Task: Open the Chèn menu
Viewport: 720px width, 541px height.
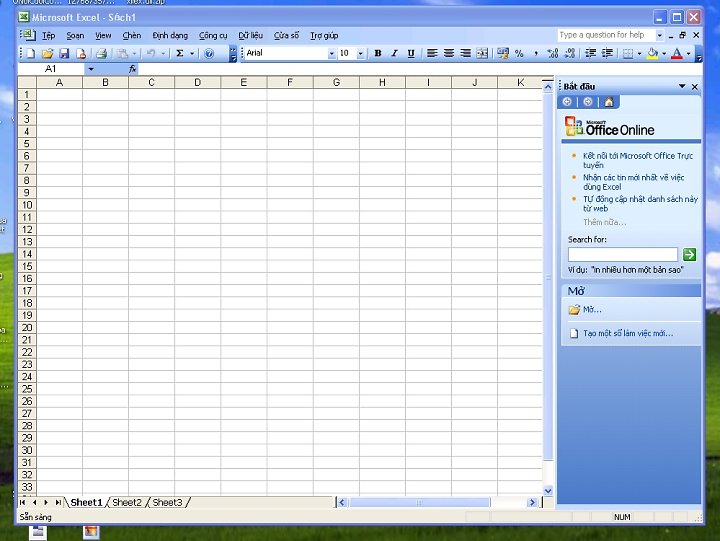Action: pos(132,35)
